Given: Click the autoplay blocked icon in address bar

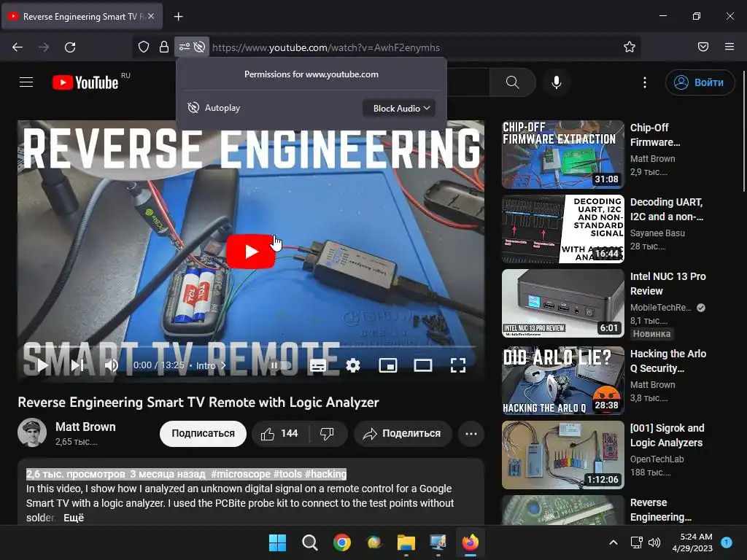Looking at the screenshot, I should 200,47.
